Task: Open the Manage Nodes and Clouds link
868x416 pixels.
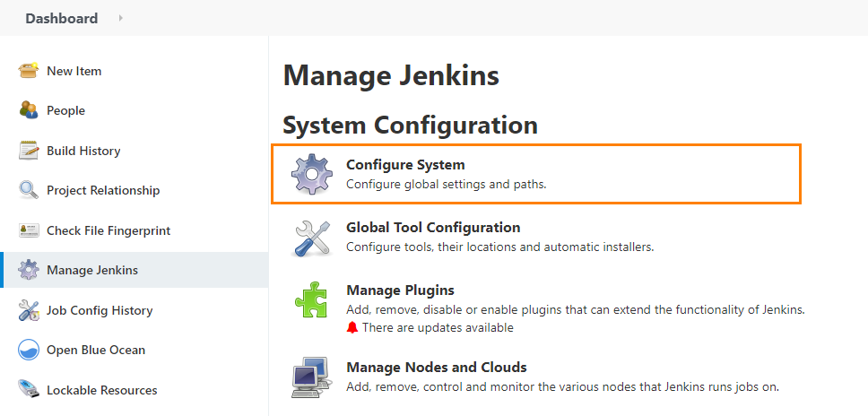Action: coord(436,368)
